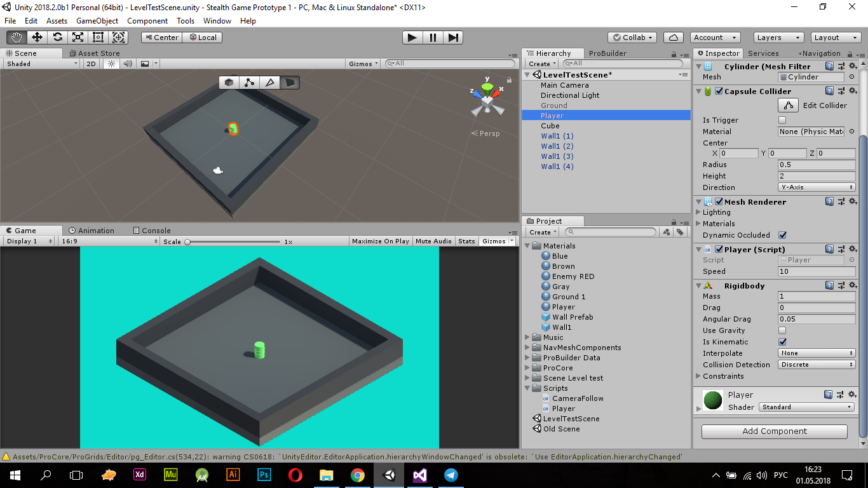Open the Cloud services icon
The height and width of the screenshot is (488, 868).
(x=674, y=37)
